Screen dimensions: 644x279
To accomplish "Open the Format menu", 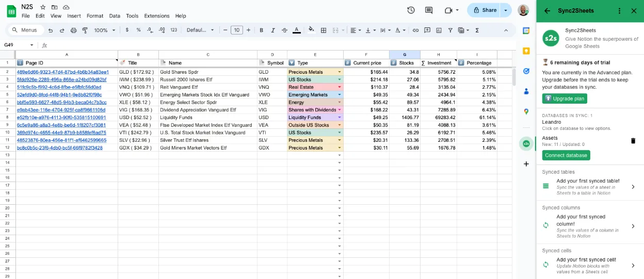I will point(95,16).
